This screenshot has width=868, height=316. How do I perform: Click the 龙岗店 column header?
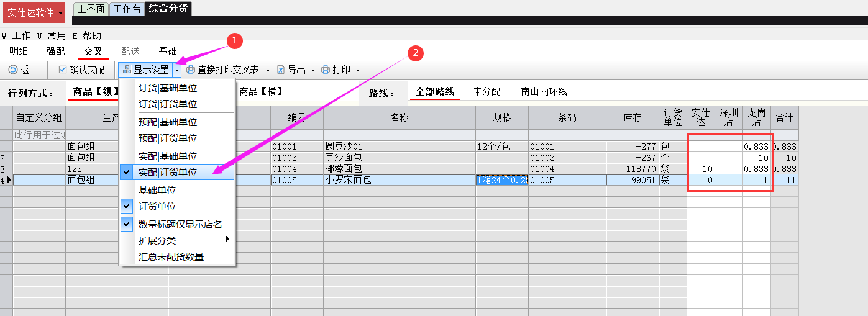[x=757, y=117]
